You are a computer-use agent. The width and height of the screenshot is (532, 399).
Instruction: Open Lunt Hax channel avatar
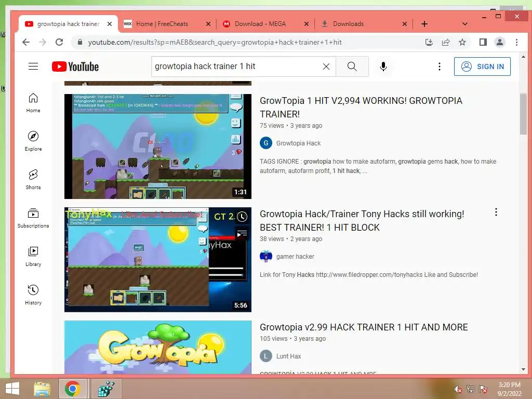click(x=266, y=356)
